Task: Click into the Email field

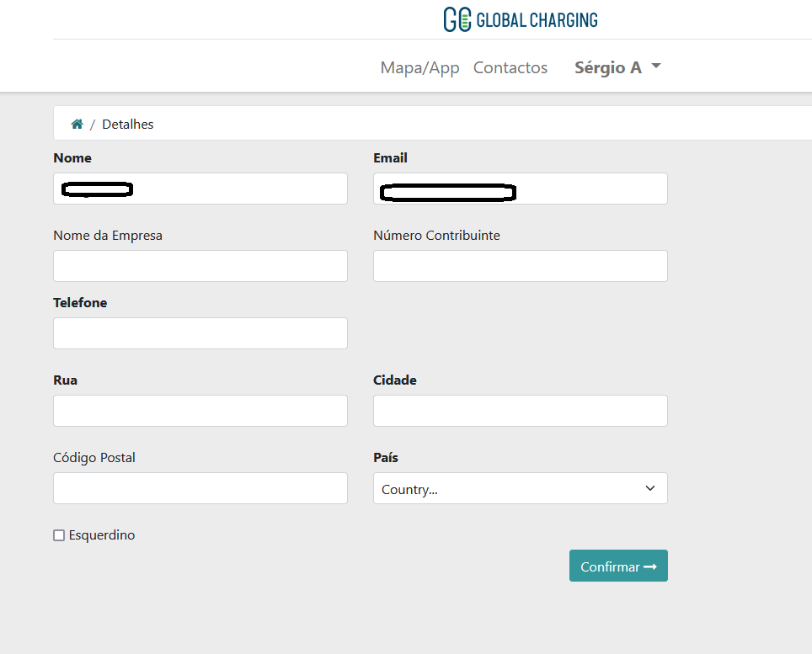Action: [x=520, y=189]
